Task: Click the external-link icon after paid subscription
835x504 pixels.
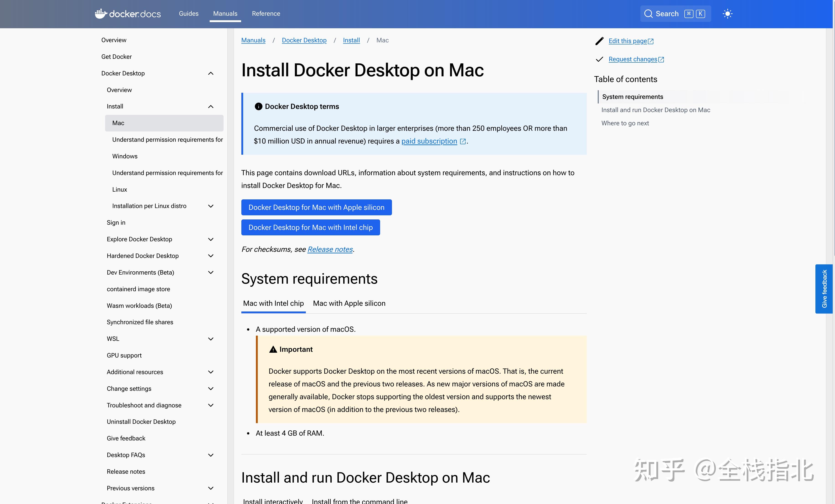Action: (463, 141)
